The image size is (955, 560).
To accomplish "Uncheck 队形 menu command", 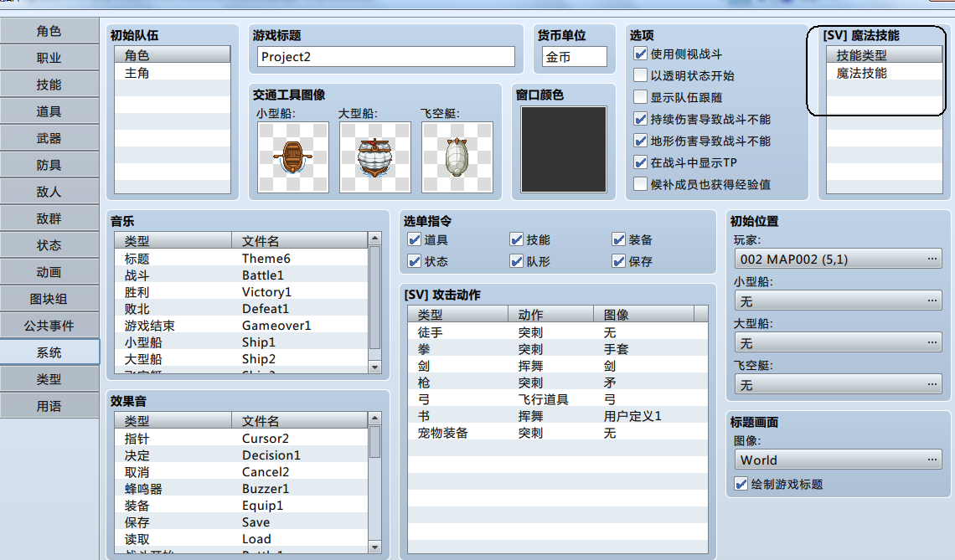I will tap(517, 261).
